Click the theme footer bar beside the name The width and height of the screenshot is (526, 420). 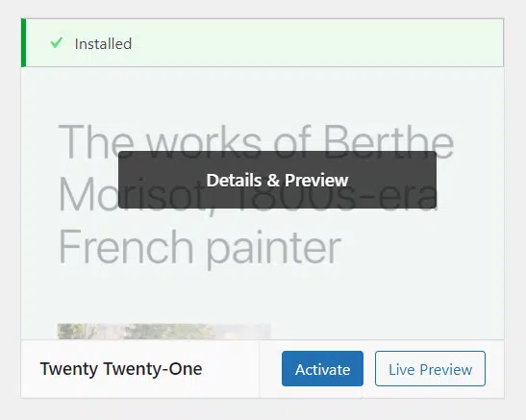(x=232, y=369)
